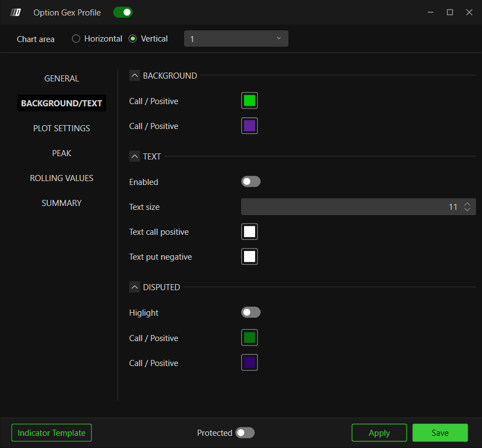This screenshot has width=482, height=448.
Task: Select the Horizontal radio button
Action: [x=76, y=38]
